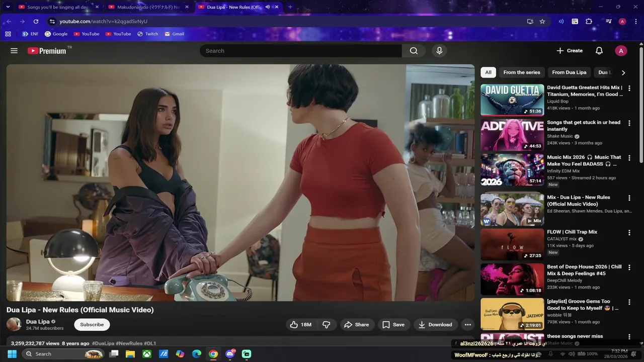Open the Twitch bookmark
This screenshot has width=644, height=362.
[x=147, y=34]
